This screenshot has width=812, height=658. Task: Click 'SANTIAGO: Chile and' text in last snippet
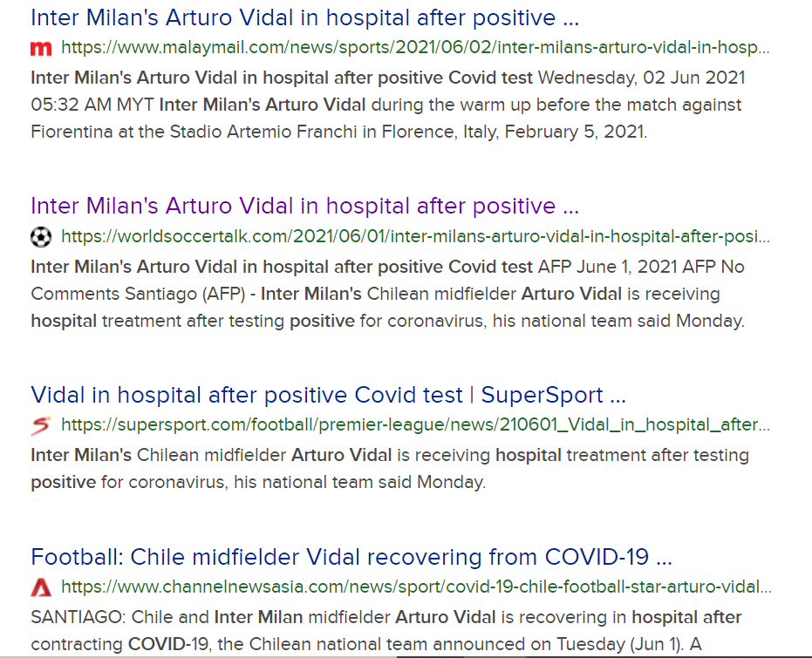click(119, 618)
